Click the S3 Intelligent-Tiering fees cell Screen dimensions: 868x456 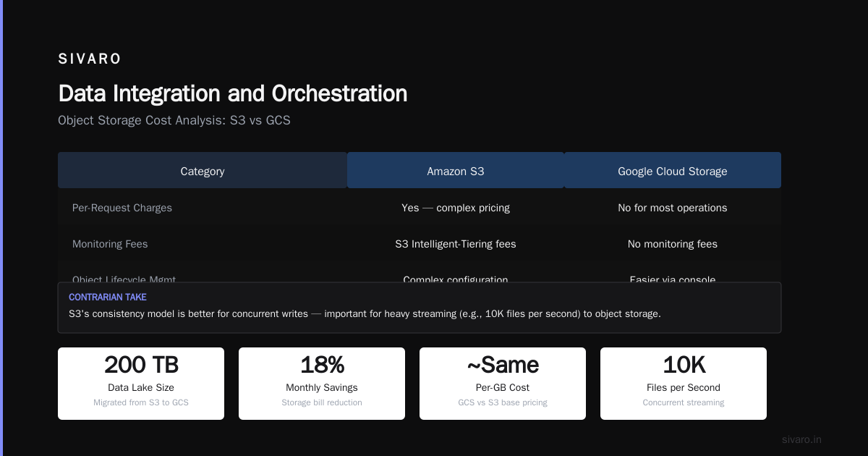pyautogui.click(x=456, y=244)
